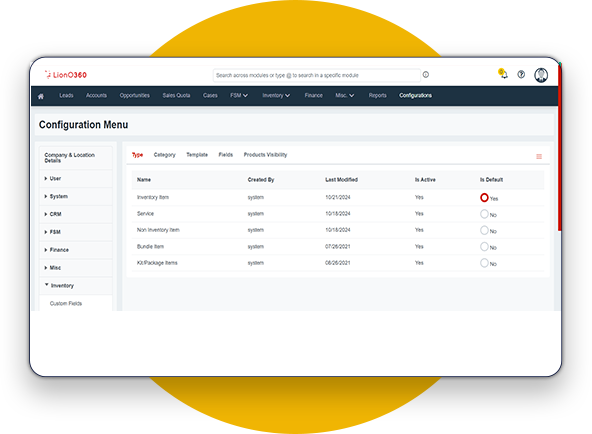Viewport: 592px width, 434px height.
Task: Switch to the Category tab
Action: click(165, 155)
